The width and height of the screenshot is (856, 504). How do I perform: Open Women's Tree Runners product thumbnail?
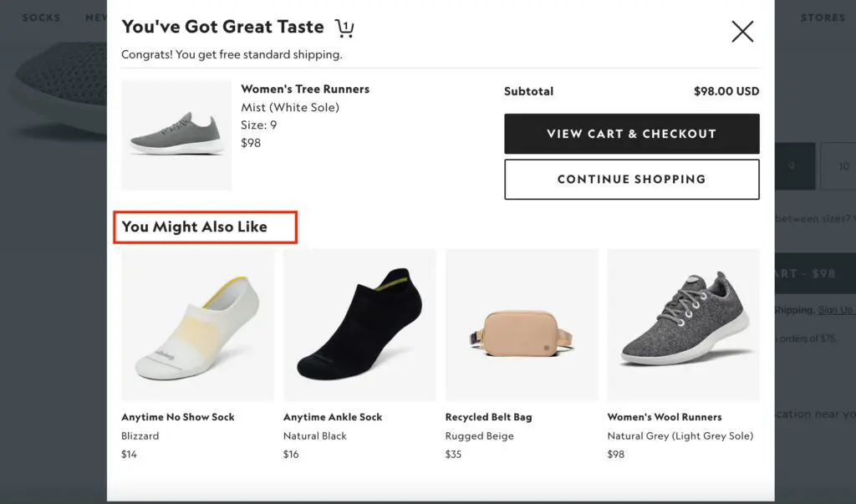[176, 135]
